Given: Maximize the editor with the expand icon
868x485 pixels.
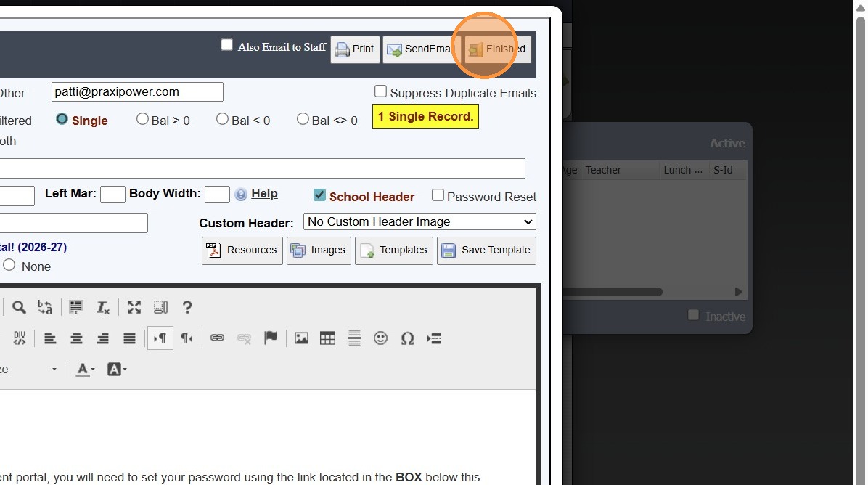Looking at the screenshot, I should [134, 307].
